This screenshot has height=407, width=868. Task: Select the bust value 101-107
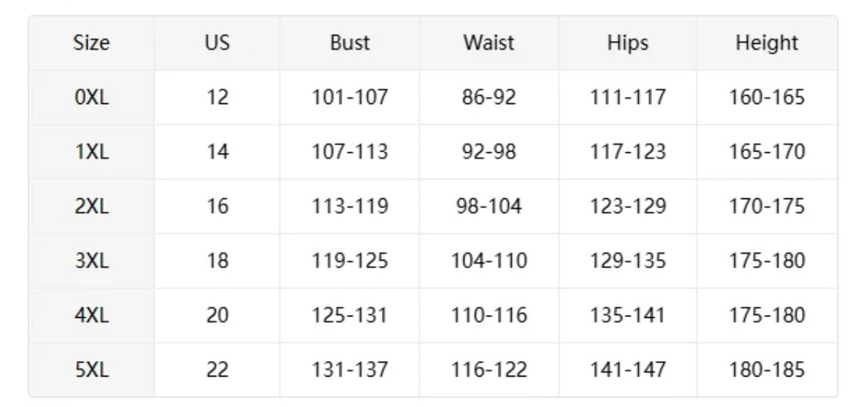[349, 97]
